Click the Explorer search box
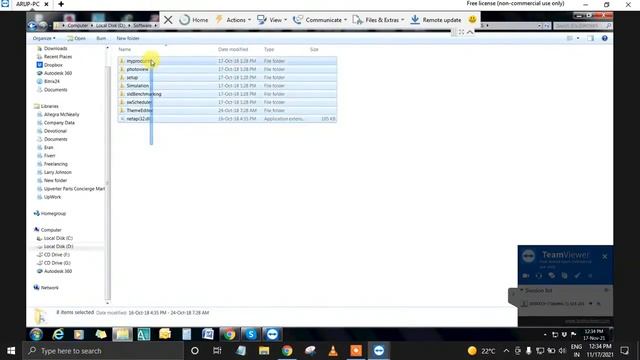Viewport: 640px width, 360px height. point(582,25)
